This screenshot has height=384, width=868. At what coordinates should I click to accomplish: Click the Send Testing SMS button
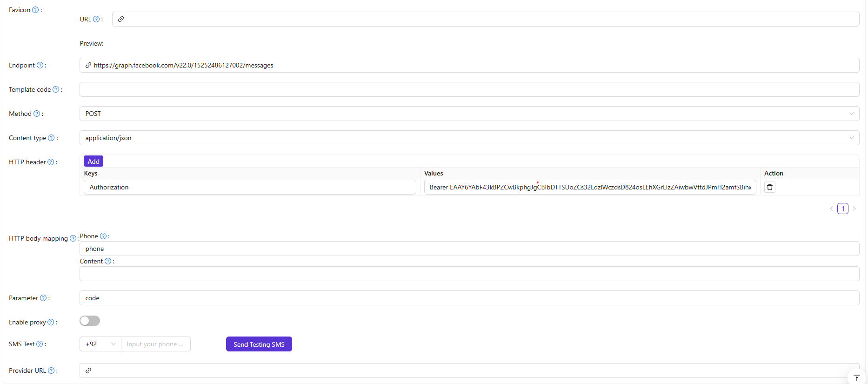click(259, 344)
